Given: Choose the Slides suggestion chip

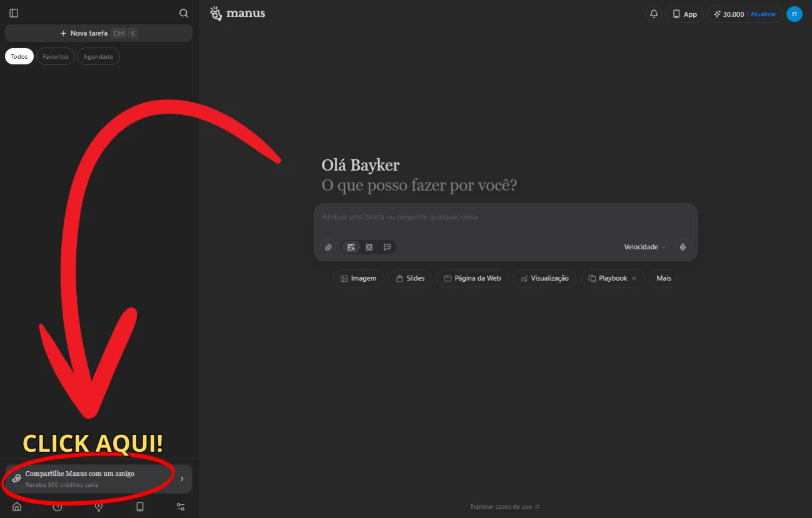Looking at the screenshot, I should click(410, 279).
